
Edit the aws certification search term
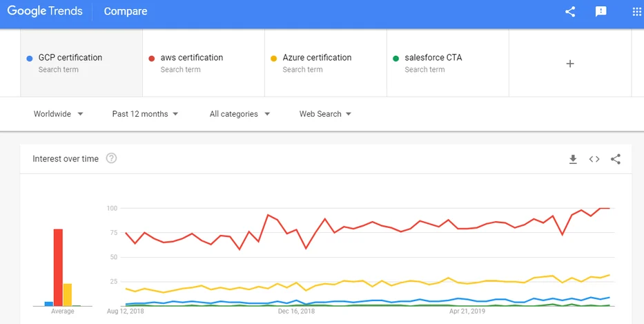point(204,63)
